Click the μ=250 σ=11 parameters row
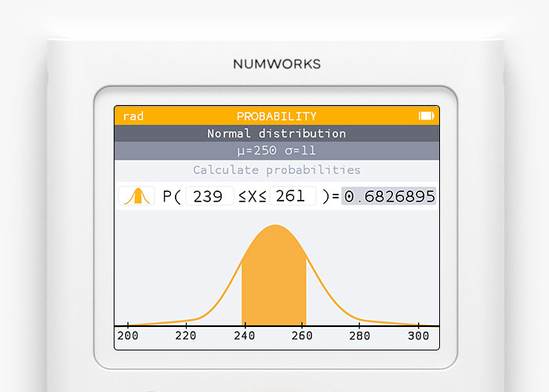 coord(277,151)
